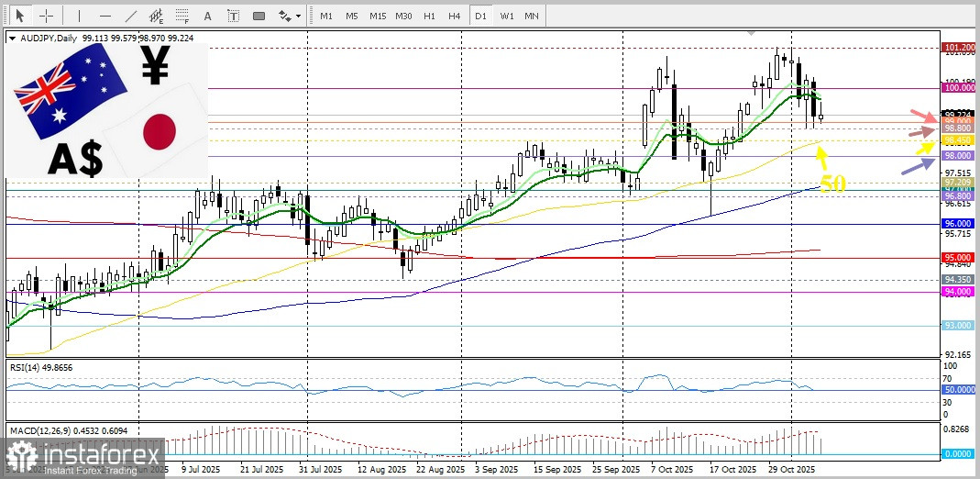Screen dimensions: 980x479
Task: Switch to M15 timeframe
Action: tap(378, 16)
